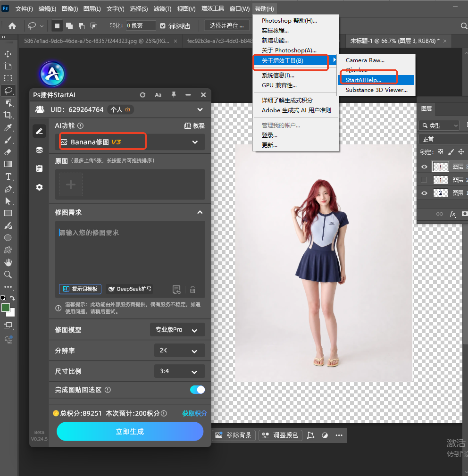468x476 pixels.
Task: Click the StartAI refresh icon
Action: coord(142,95)
